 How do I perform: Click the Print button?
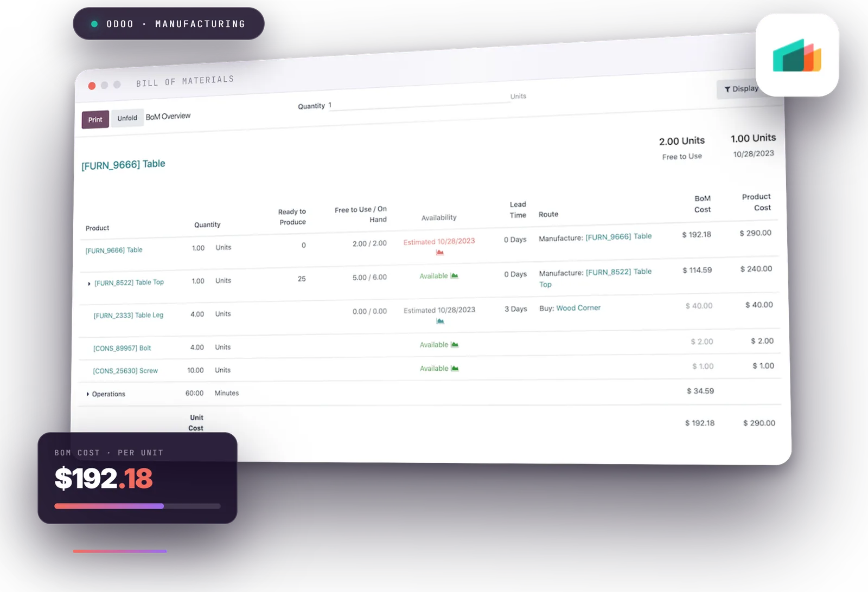coord(95,120)
